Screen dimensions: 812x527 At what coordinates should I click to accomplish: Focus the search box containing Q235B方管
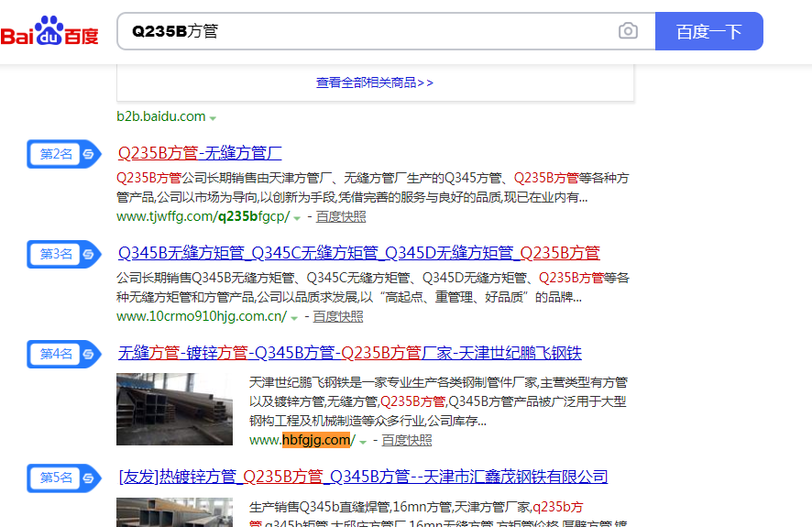pos(386,31)
